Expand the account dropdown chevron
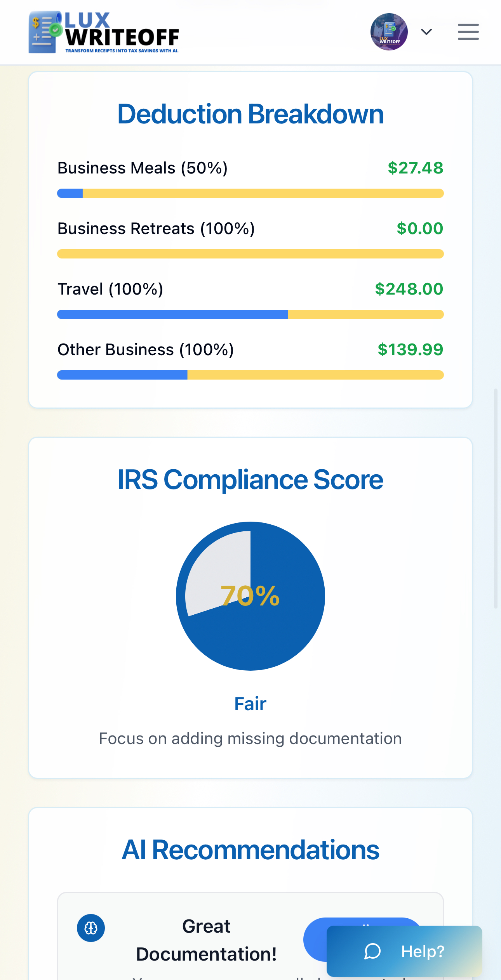Screen dimensions: 501x980 click(x=426, y=32)
